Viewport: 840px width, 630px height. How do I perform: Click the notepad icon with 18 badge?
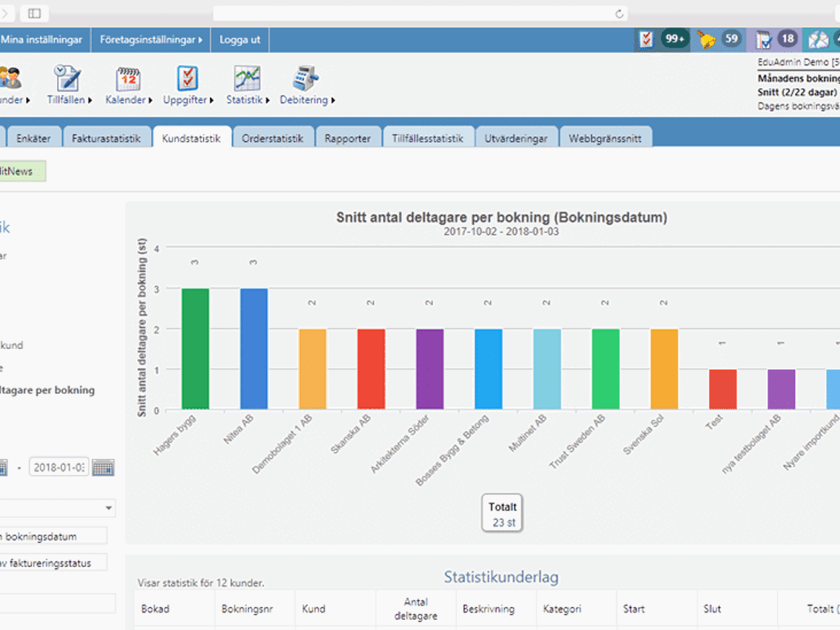tap(763, 39)
